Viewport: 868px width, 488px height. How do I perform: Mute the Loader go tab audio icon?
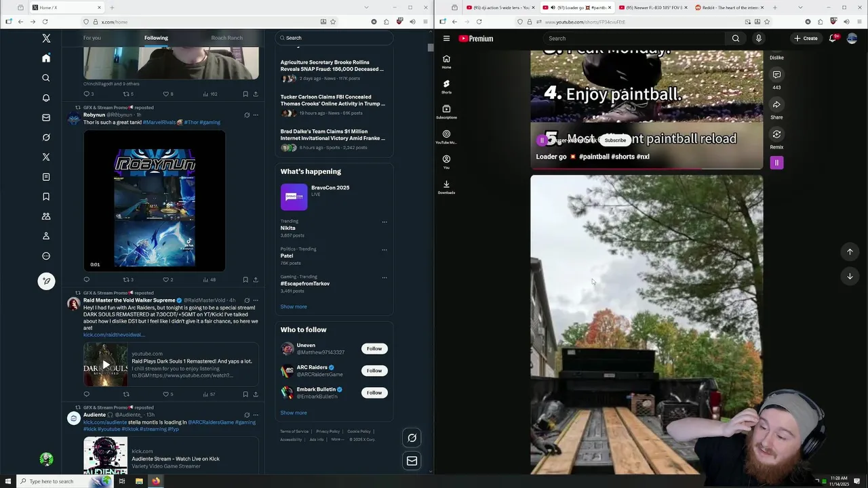[x=553, y=7]
